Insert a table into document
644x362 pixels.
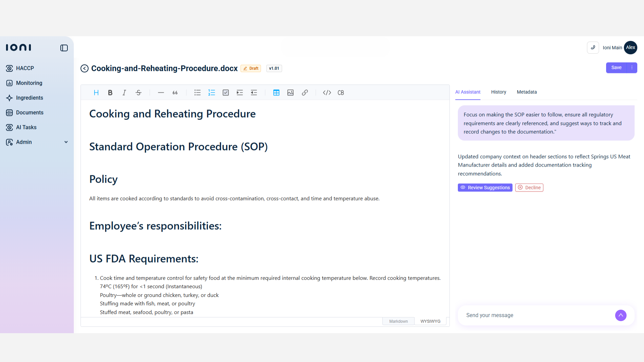pos(276,93)
